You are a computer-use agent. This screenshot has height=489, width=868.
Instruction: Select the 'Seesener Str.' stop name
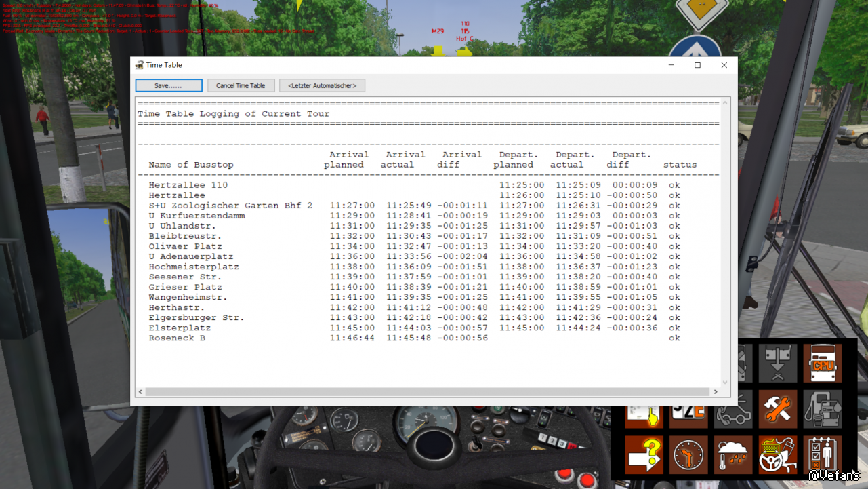pyautogui.click(x=185, y=277)
